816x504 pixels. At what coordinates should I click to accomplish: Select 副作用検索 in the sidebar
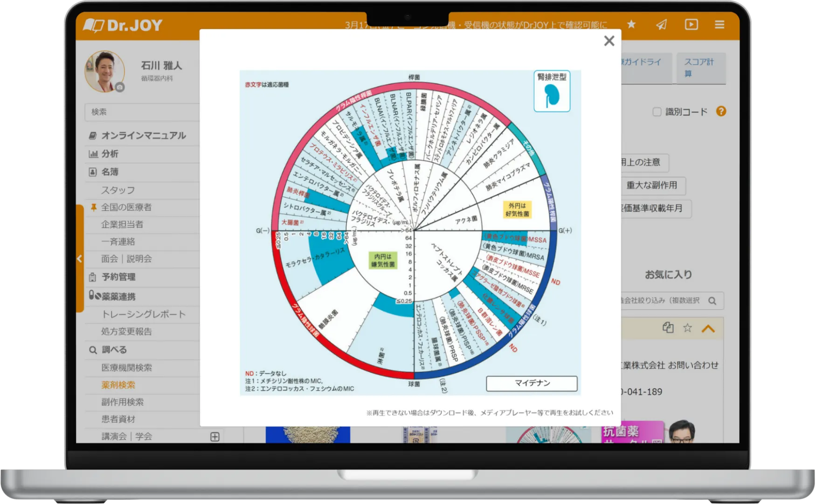122,402
